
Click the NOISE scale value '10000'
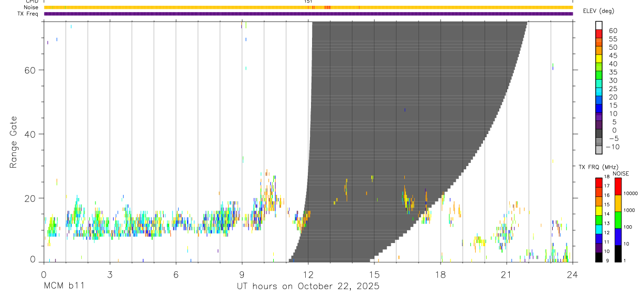[x=631, y=193]
